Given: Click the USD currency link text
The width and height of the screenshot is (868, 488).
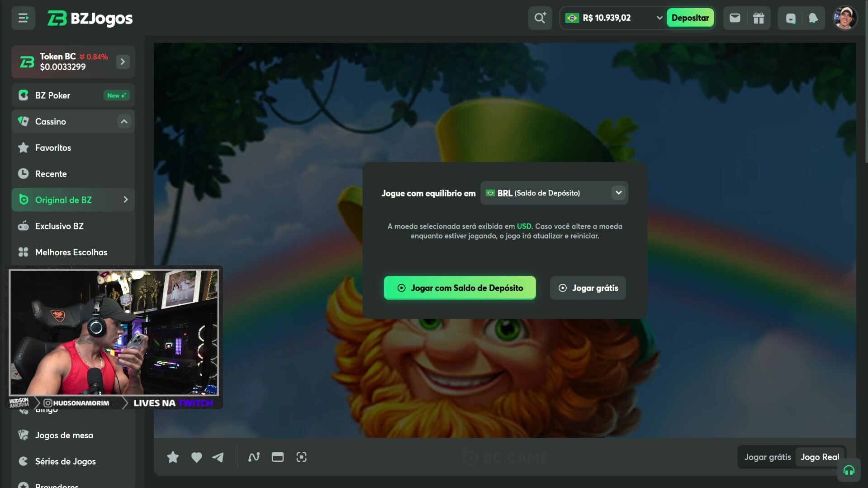Looking at the screenshot, I should [524, 226].
